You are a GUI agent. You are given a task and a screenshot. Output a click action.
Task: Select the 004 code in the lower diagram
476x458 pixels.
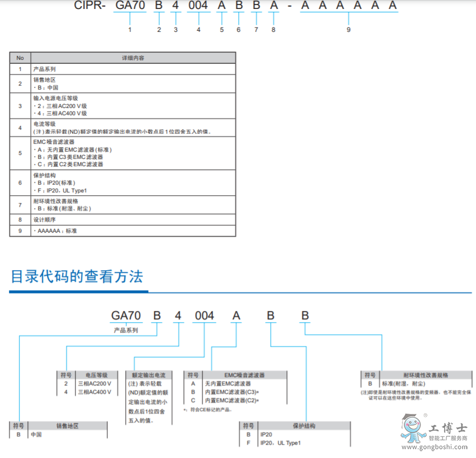tap(204, 316)
